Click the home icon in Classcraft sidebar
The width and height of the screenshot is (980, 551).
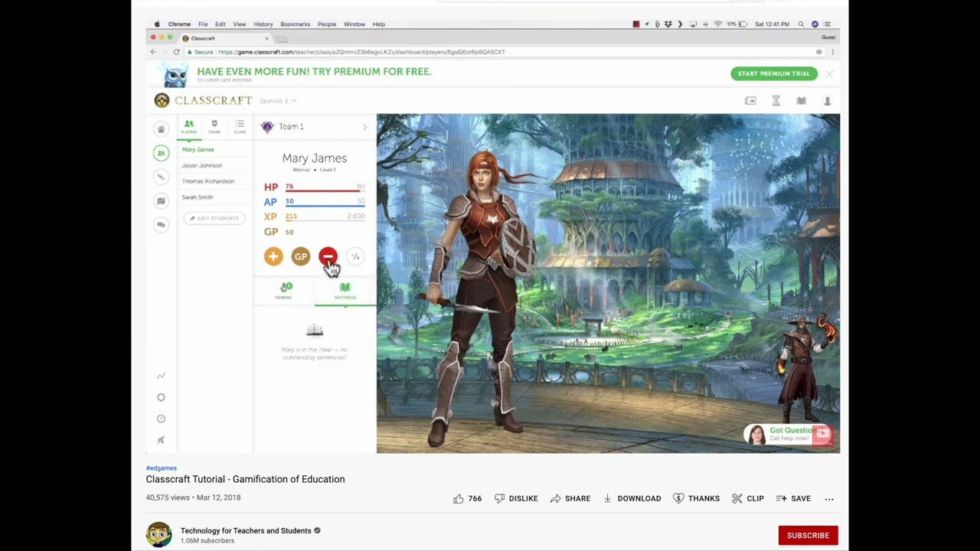[x=161, y=129]
